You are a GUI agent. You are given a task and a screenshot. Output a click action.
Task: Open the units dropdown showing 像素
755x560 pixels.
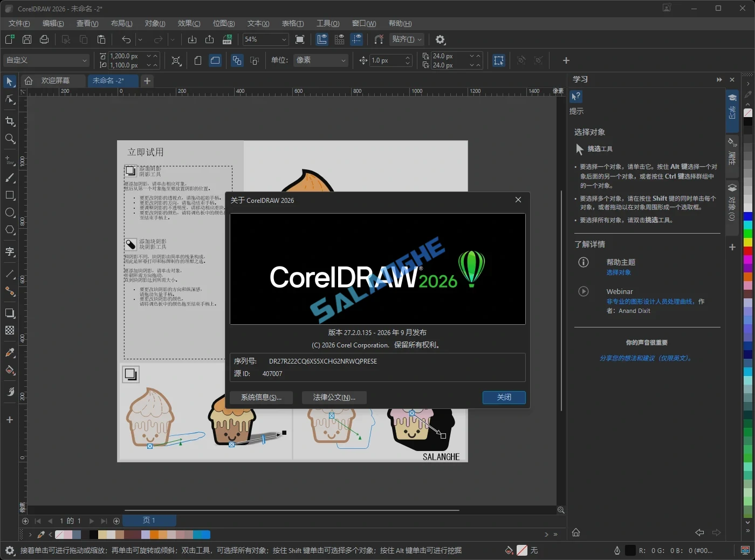(321, 60)
